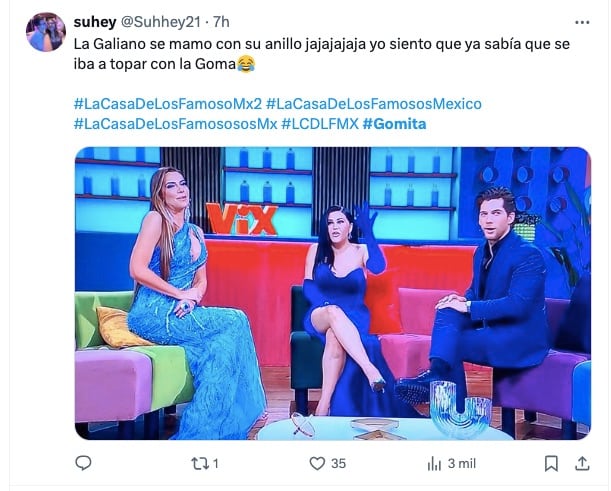Bookmark this tweet
This screenshot has height=491, width=611.
tap(551, 463)
